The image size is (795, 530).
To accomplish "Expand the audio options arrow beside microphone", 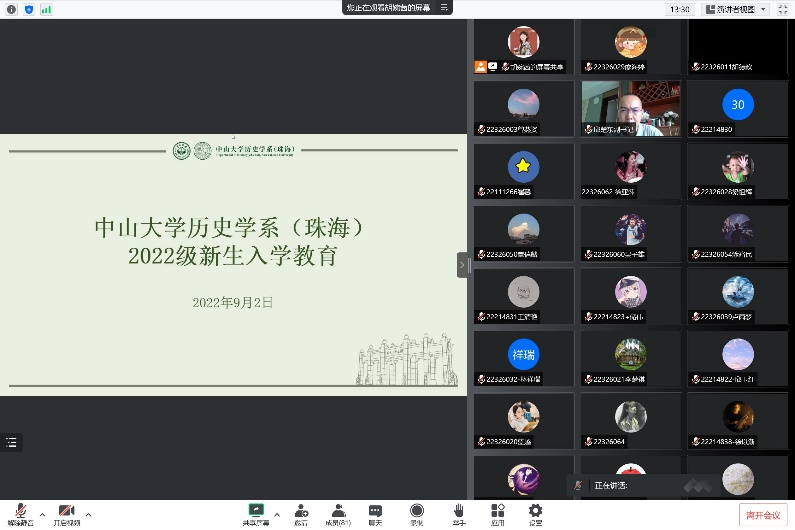I will [x=42, y=514].
